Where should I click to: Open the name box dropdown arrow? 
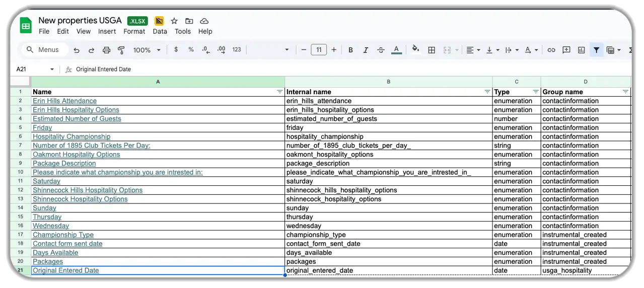tap(52, 69)
